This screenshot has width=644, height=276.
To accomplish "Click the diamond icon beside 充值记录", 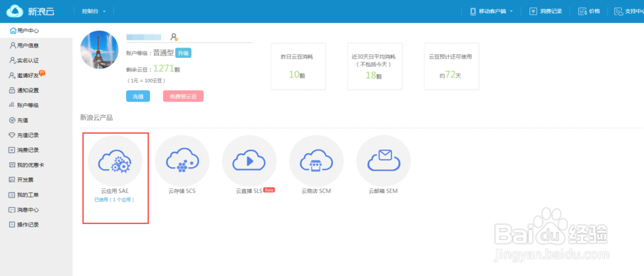I will pyautogui.click(x=12, y=135).
